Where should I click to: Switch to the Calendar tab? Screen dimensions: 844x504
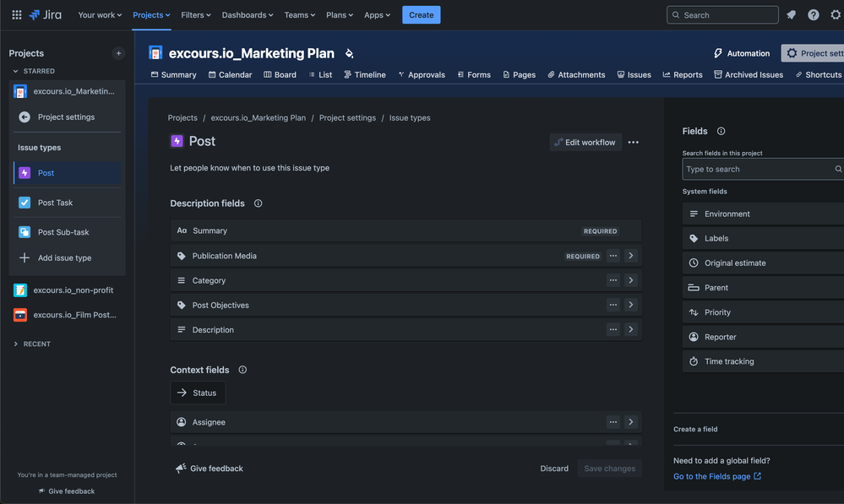pos(230,75)
